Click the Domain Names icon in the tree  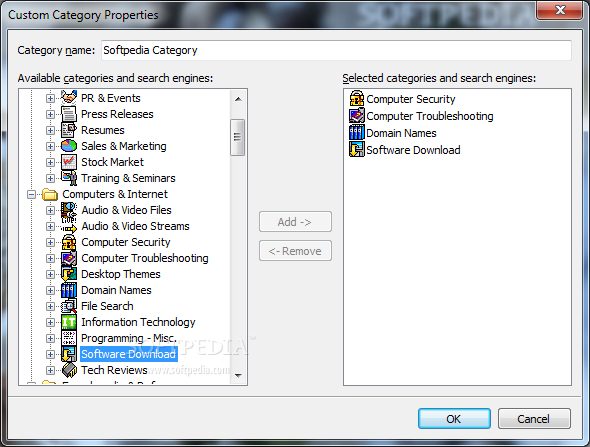[x=69, y=290]
